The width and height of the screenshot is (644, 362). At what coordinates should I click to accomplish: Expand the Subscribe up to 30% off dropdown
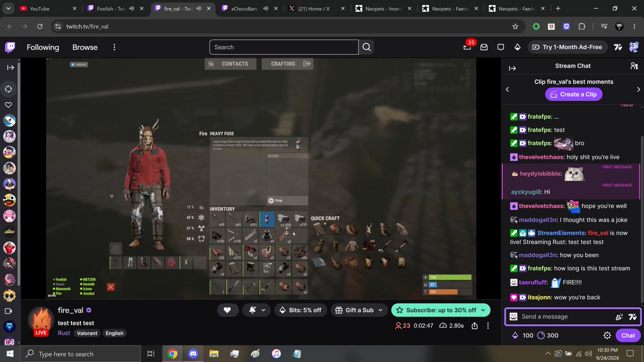coord(484,310)
